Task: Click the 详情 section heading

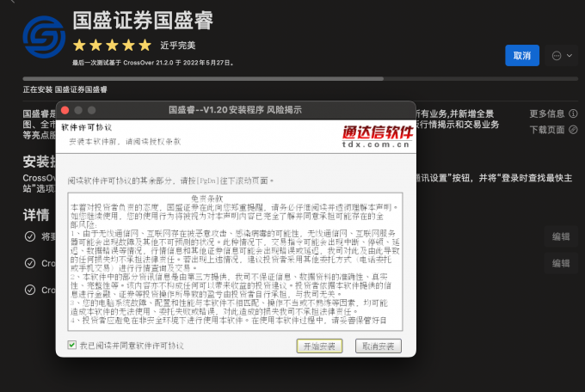Action: click(x=36, y=215)
